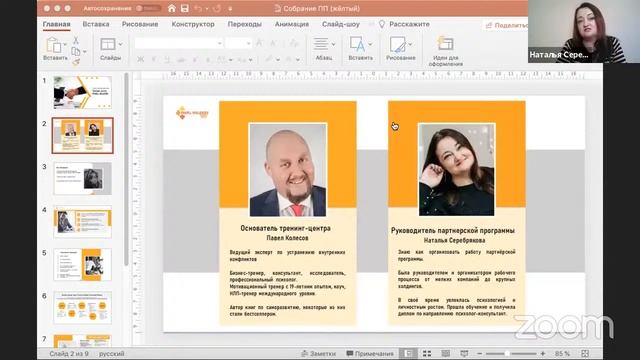The image size is (640, 360).
Task: Click the logo at slide top-left
Action: coord(192,113)
